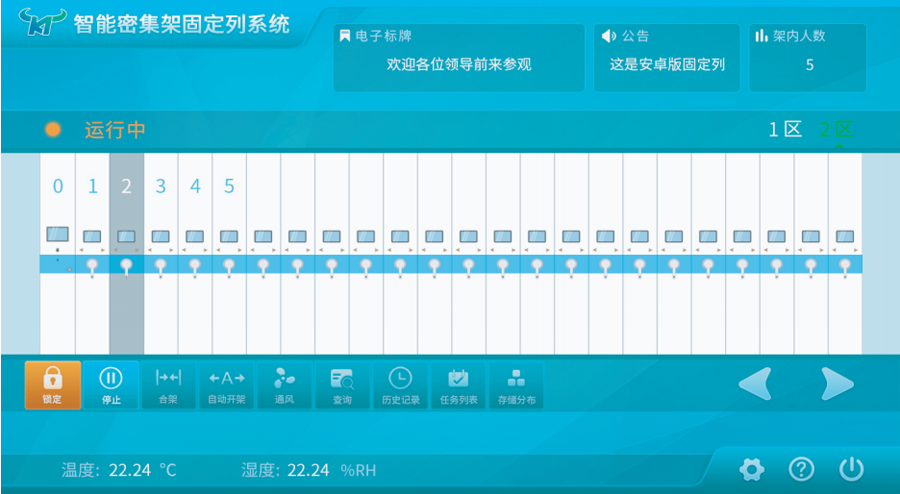Click the 架内人数 bar chart icon

(x=761, y=36)
